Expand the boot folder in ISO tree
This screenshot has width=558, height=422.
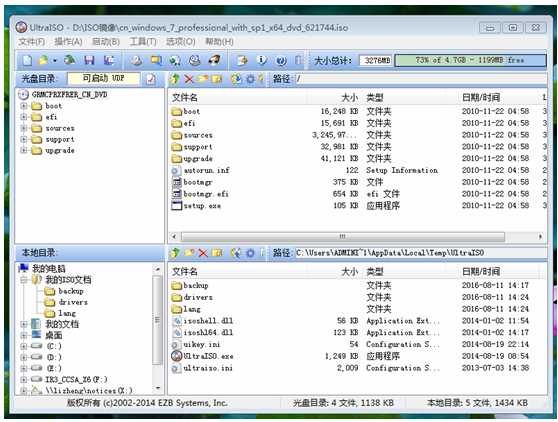pos(24,106)
